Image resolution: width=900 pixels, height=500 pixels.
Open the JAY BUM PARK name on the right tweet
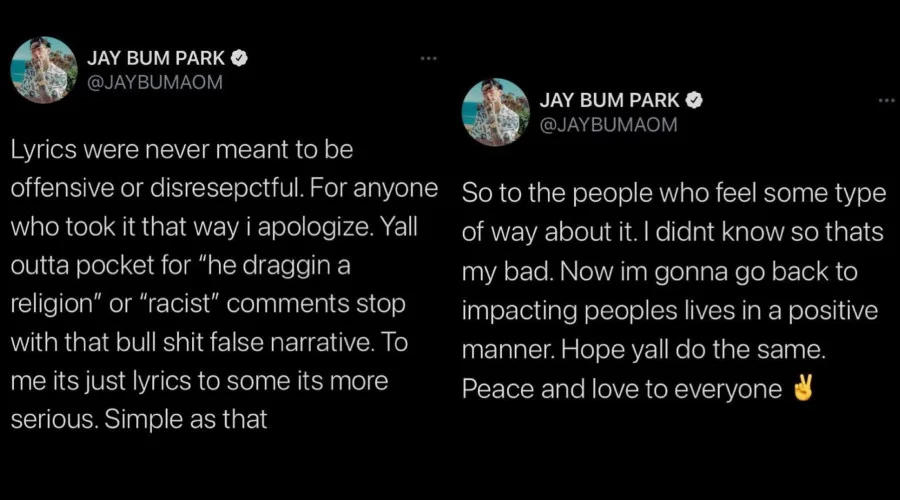click(x=609, y=101)
